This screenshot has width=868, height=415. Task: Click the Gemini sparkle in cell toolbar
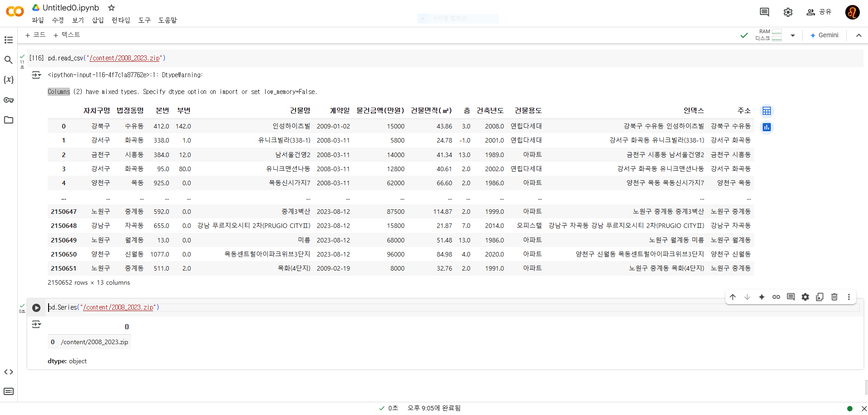pyautogui.click(x=762, y=297)
